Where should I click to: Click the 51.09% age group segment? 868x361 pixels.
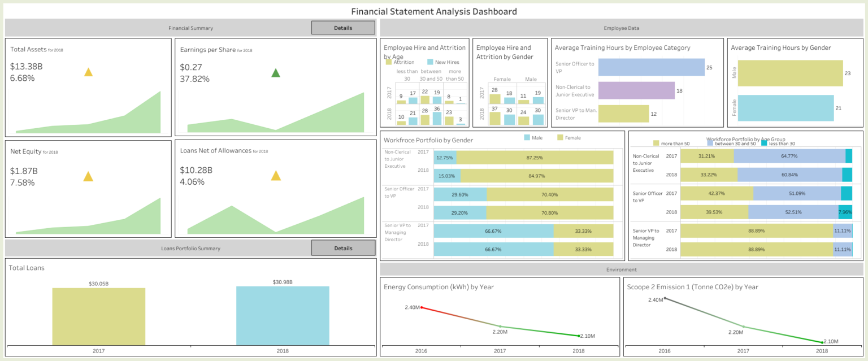[797, 193]
